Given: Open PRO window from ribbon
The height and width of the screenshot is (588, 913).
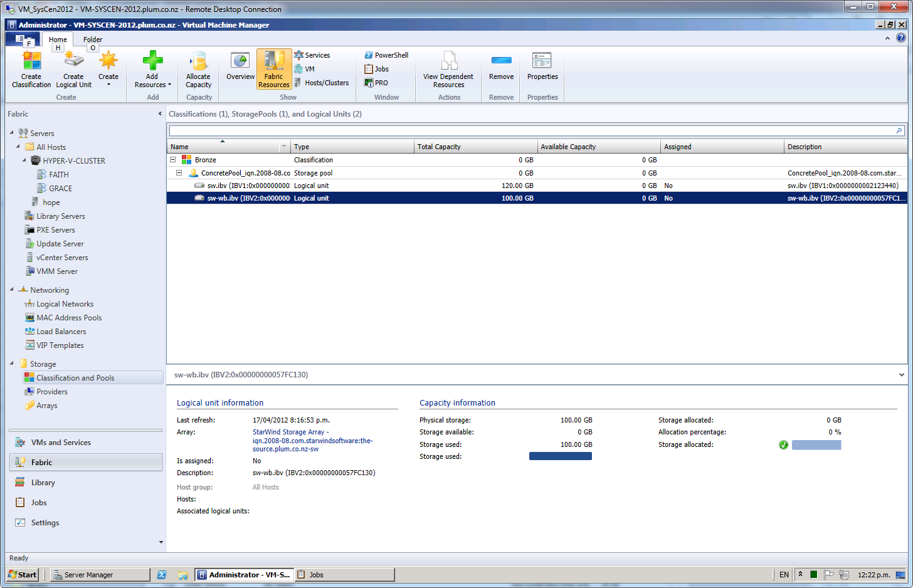Looking at the screenshot, I should click(376, 83).
